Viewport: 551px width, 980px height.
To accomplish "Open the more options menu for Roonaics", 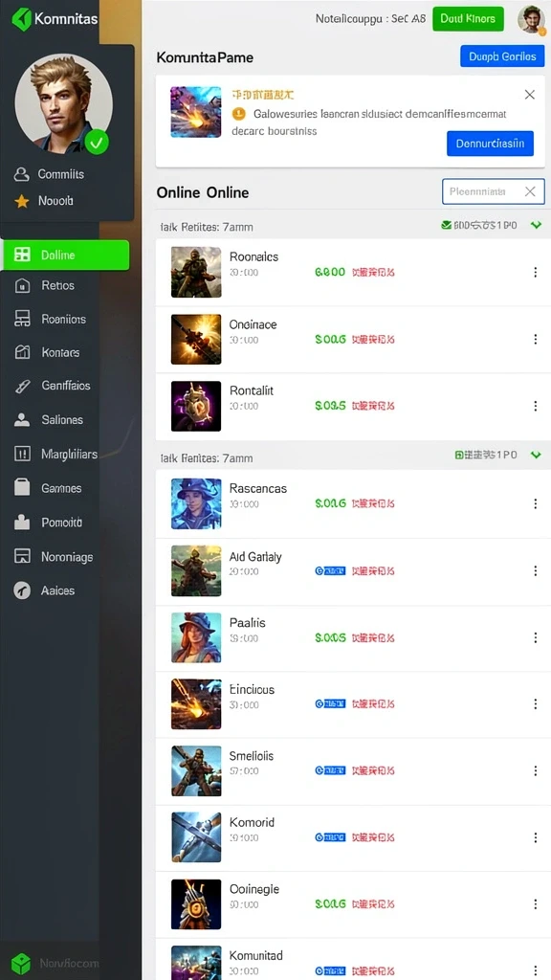I will [536, 273].
